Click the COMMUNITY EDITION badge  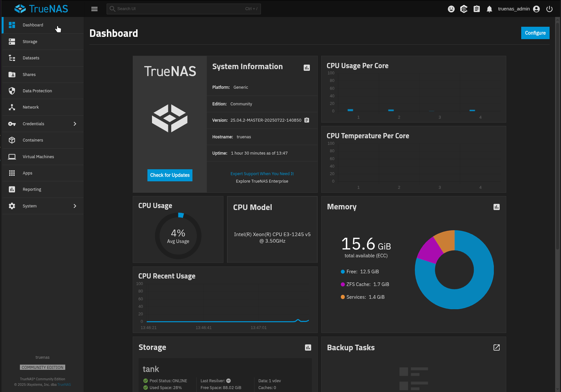[x=43, y=368]
